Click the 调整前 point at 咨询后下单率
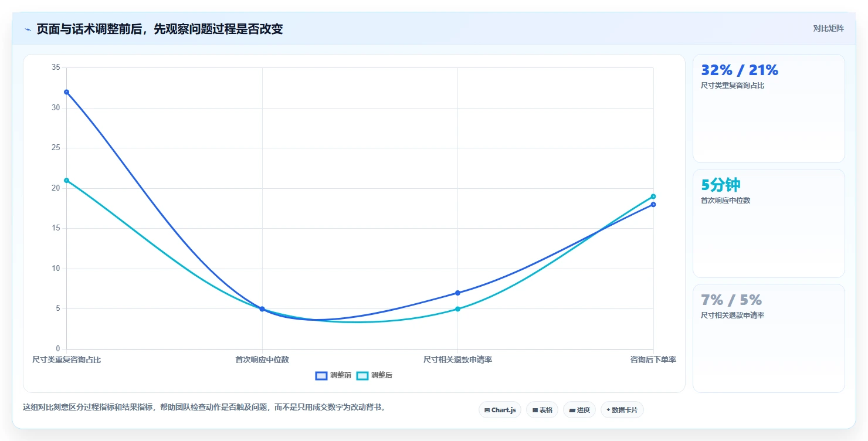 point(653,204)
